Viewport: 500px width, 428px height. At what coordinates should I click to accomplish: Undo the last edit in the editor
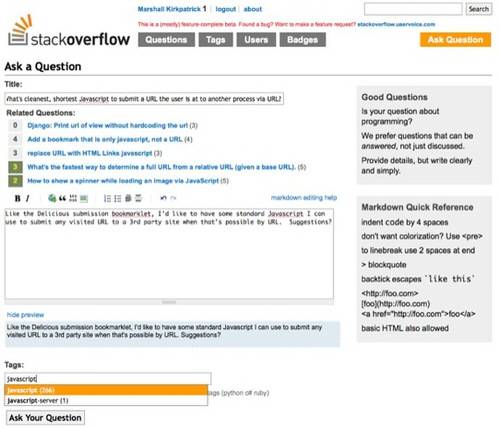point(163,198)
